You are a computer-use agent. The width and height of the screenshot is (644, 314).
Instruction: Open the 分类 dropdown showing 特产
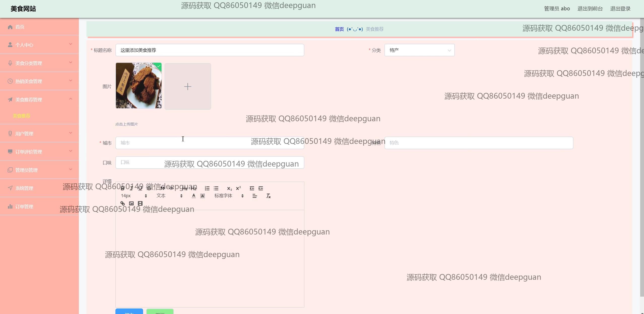(x=419, y=50)
